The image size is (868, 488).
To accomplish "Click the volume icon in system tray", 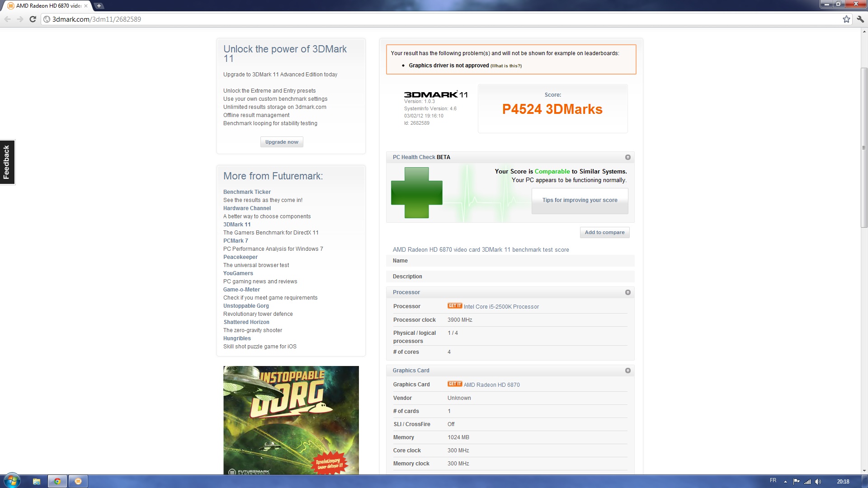I will [x=818, y=481].
